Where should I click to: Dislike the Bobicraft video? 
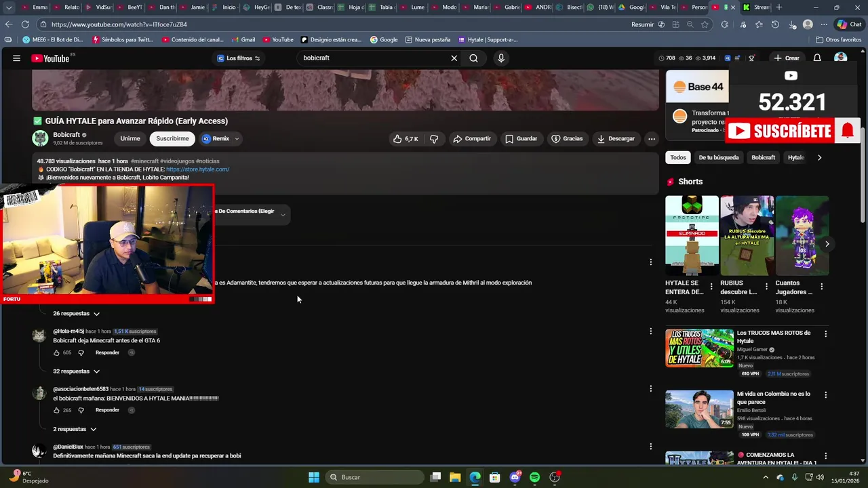click(x=434, y=139)
